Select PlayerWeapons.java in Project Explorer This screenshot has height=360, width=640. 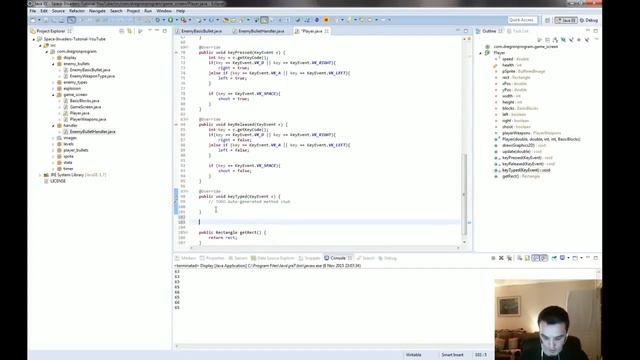(x=88, y=119)
